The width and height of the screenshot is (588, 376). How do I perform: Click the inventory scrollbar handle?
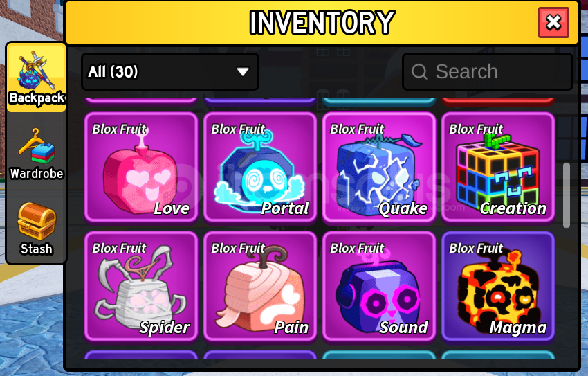(567, 195)
